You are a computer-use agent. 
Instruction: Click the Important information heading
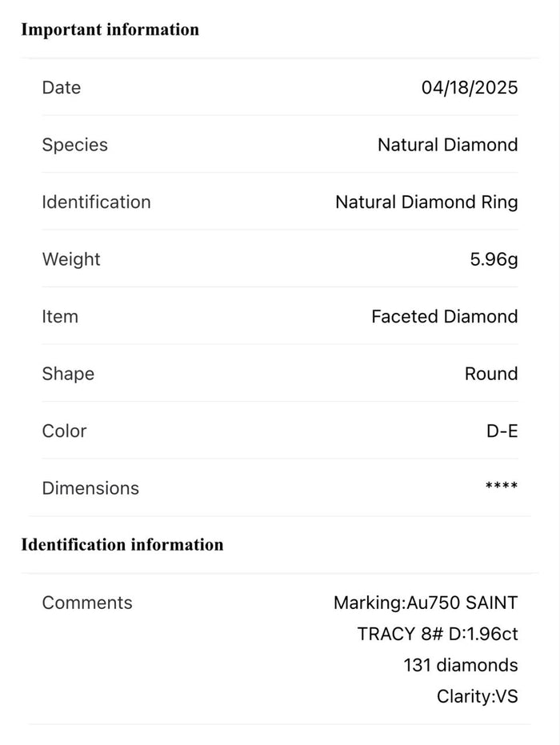(x=110, y=30)
